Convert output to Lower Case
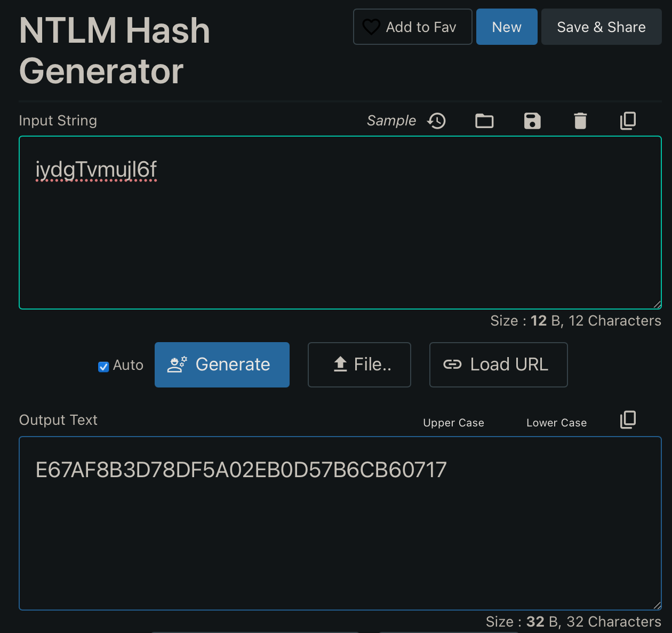The width and height of the screenshot is (672, 633). pos(556,423)
